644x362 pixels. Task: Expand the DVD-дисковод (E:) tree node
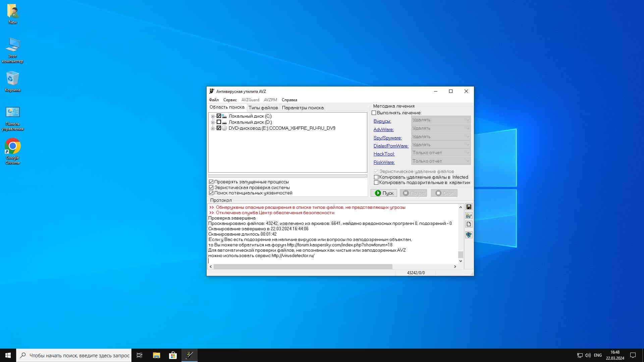point(213,128)
